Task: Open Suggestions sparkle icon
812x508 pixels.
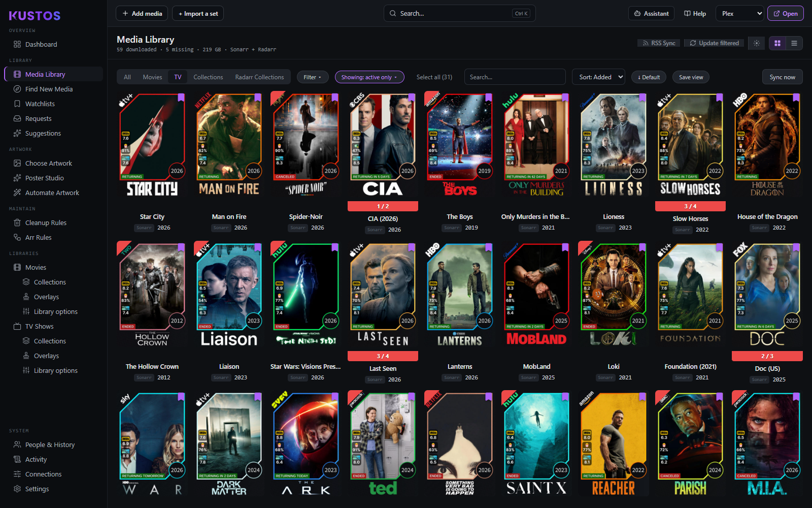Action: click(x=17, y=133)
